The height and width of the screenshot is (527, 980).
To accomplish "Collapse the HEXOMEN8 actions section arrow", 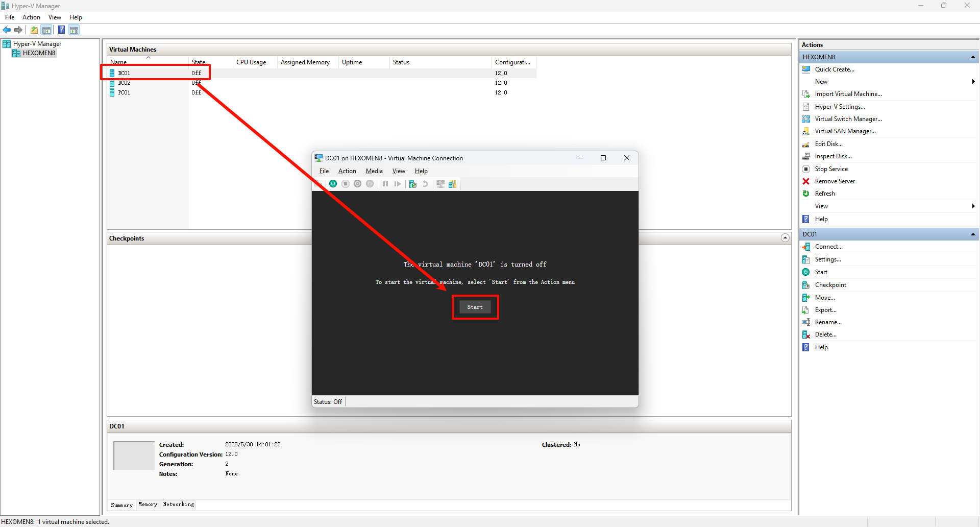I will 973,57.
